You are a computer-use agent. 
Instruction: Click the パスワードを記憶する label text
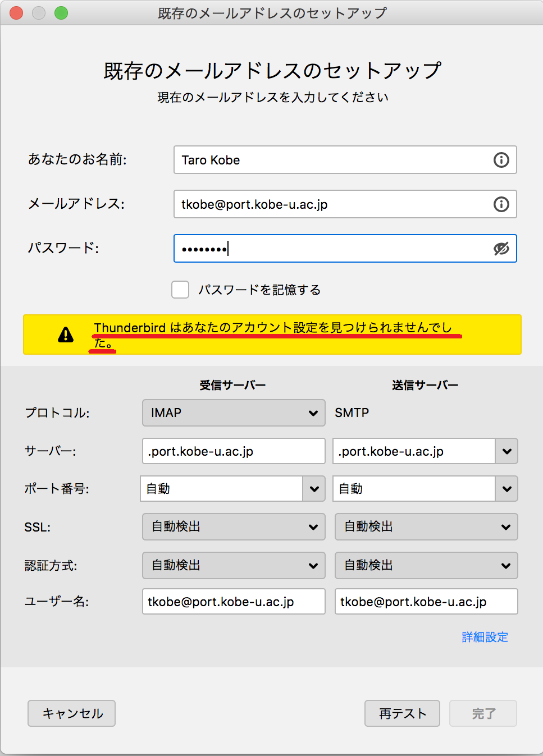pos(259,290)
